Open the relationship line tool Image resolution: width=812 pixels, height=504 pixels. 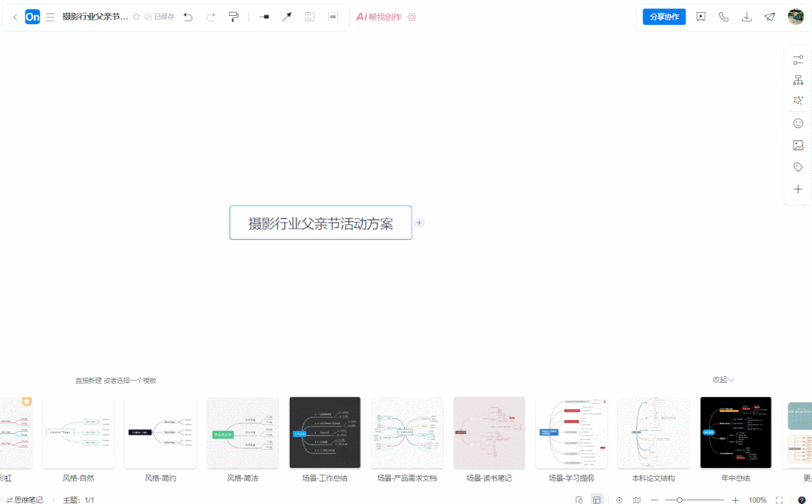click(264, 17)
